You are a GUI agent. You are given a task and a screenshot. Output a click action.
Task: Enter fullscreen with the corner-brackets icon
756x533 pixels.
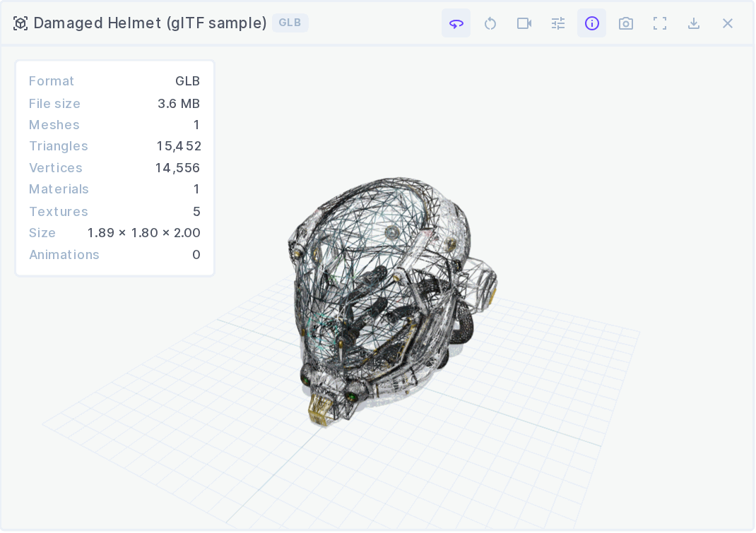click(660, 23)
